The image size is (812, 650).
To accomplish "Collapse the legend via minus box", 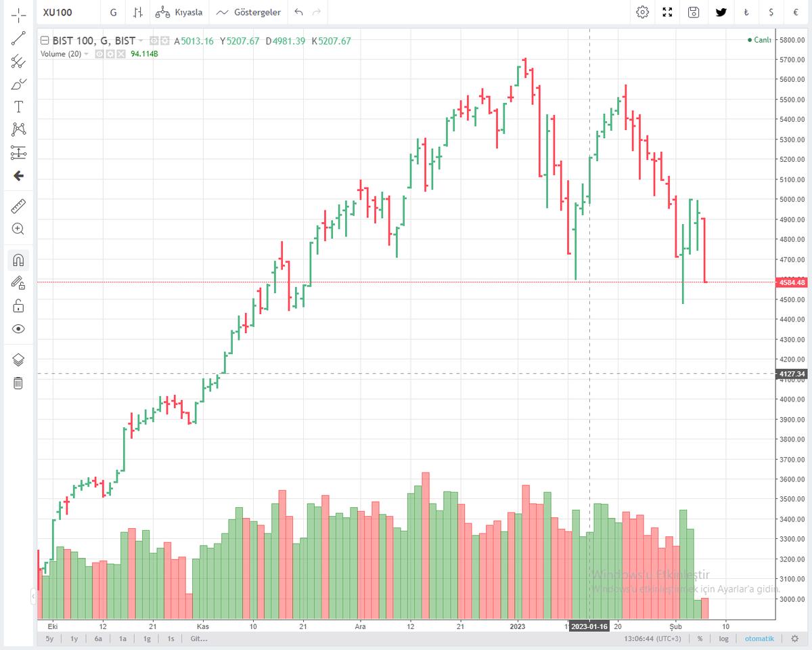I will pyautogui.click(x=45, y=41).
